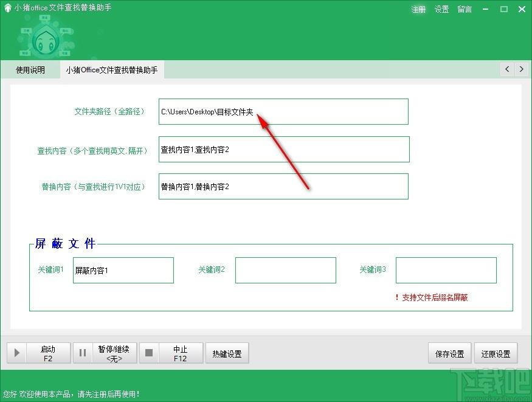The height and width of the screenshot is (402, 532).
Task: Click the 关键词1 input field
Action: 123,271
